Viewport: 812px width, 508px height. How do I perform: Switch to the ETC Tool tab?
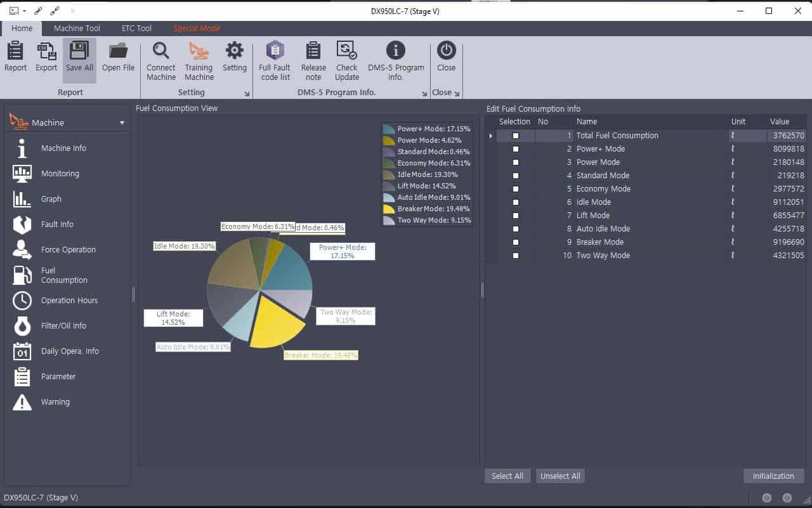(x=136, y=29)
